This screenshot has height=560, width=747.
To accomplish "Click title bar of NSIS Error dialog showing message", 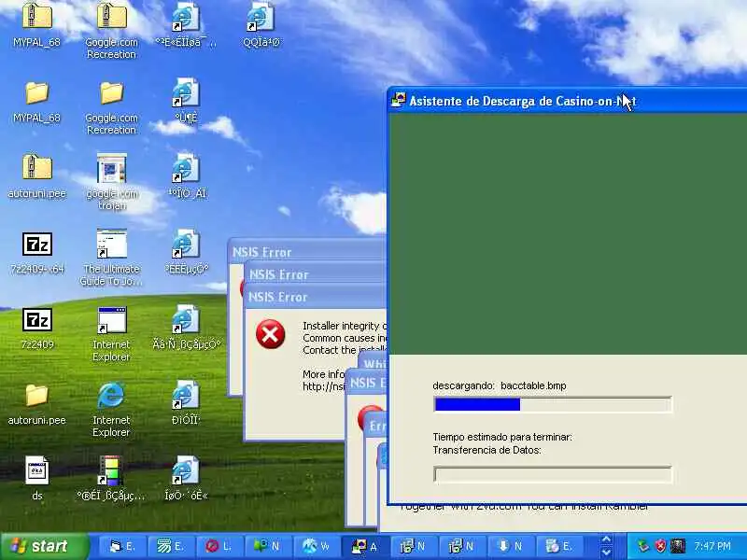I will tap(317, 297).
